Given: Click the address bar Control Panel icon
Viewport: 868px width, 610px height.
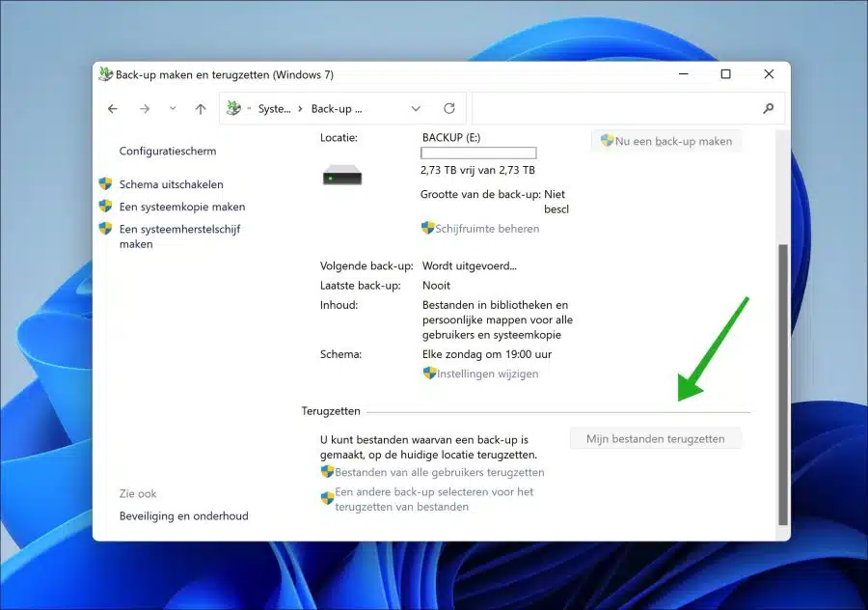Looking at the screenshot, I should [x=234, y=108].
